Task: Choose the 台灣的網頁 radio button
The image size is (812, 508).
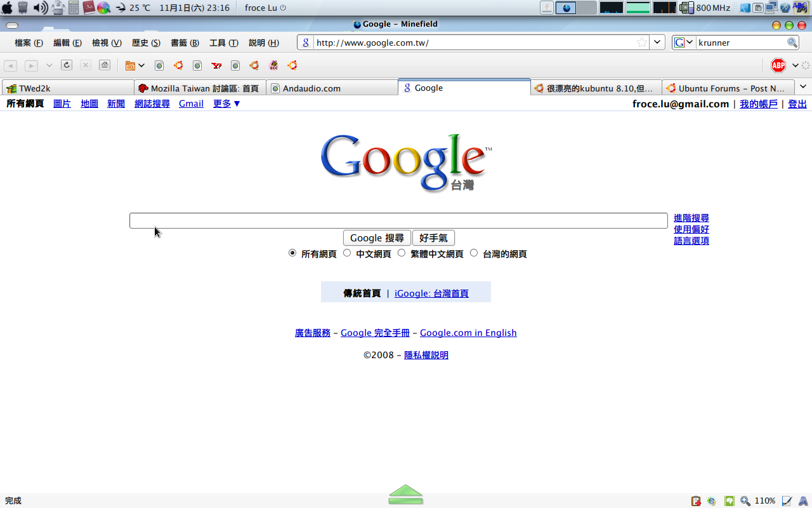Action: pos(474,253)
